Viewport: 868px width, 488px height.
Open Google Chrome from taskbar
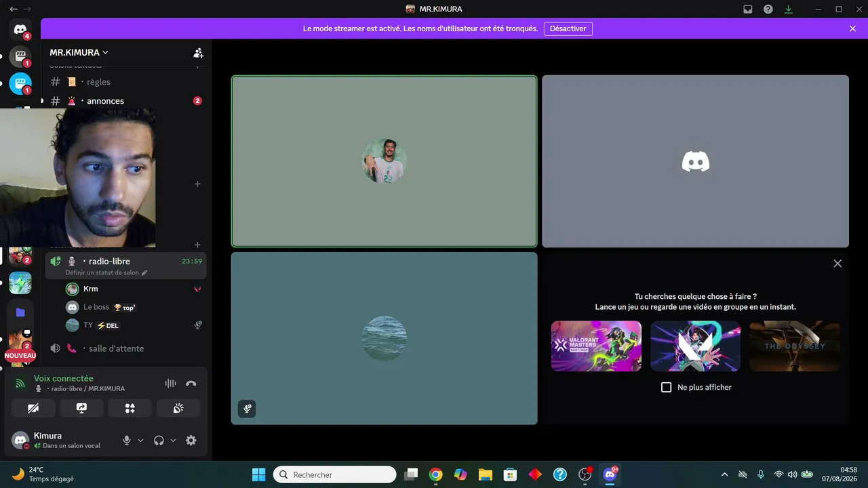point(435,474)
